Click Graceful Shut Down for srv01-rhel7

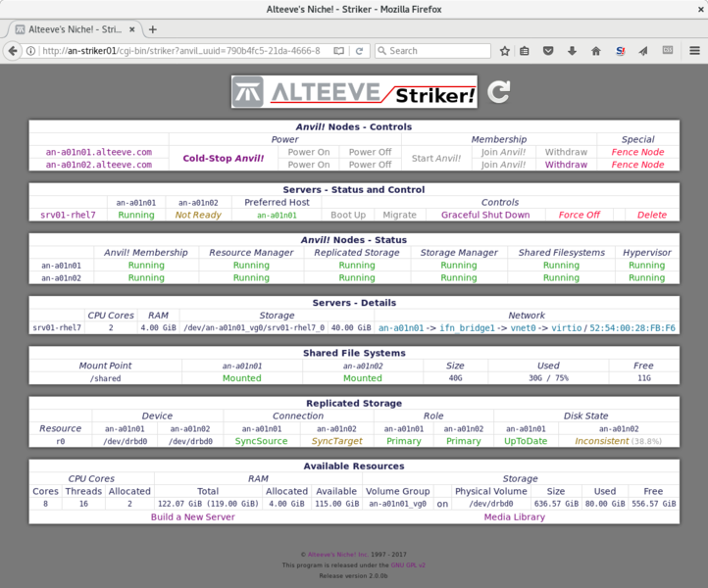click(x=484, y=215)
